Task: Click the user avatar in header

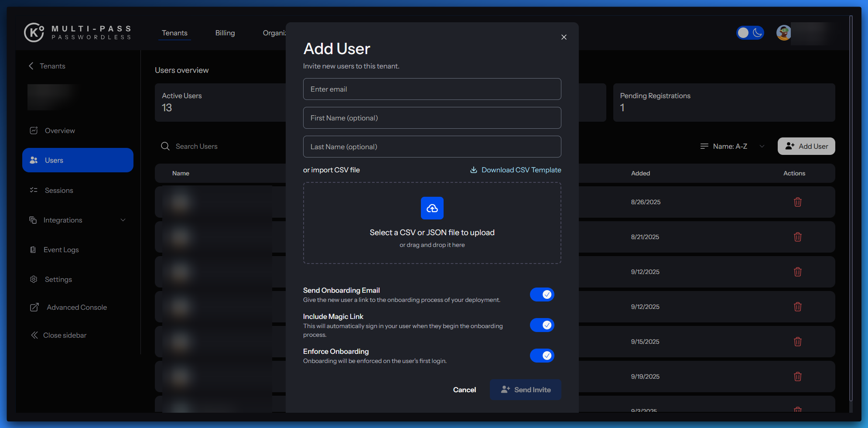Action: pyautogui.click(x=783, y=33)
